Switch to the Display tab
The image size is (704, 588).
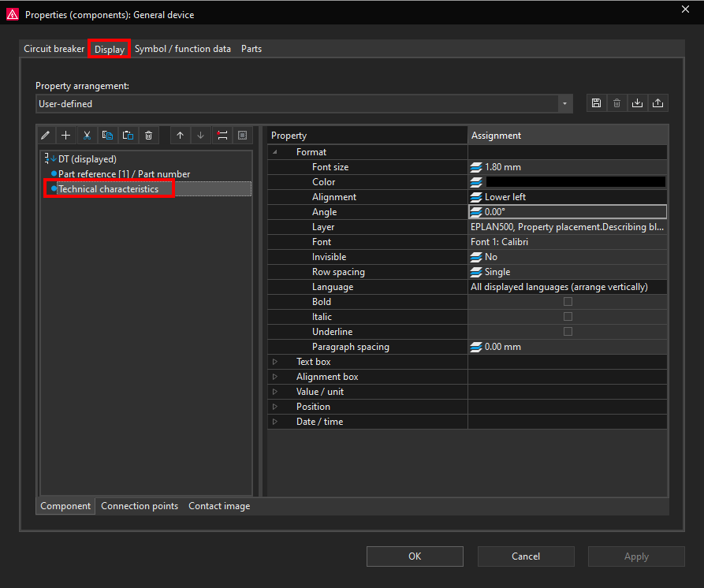point(109,50)
